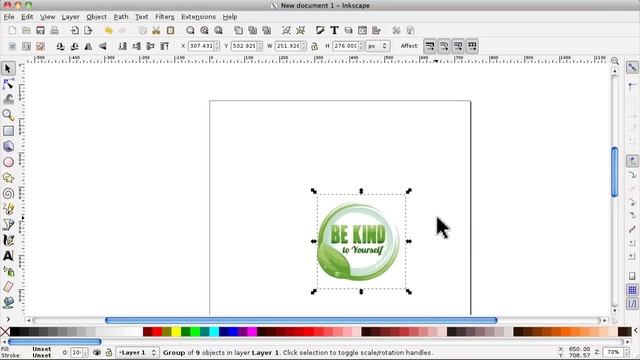
Task: Select the Paint bucket tool
Action: click(8, 302)
